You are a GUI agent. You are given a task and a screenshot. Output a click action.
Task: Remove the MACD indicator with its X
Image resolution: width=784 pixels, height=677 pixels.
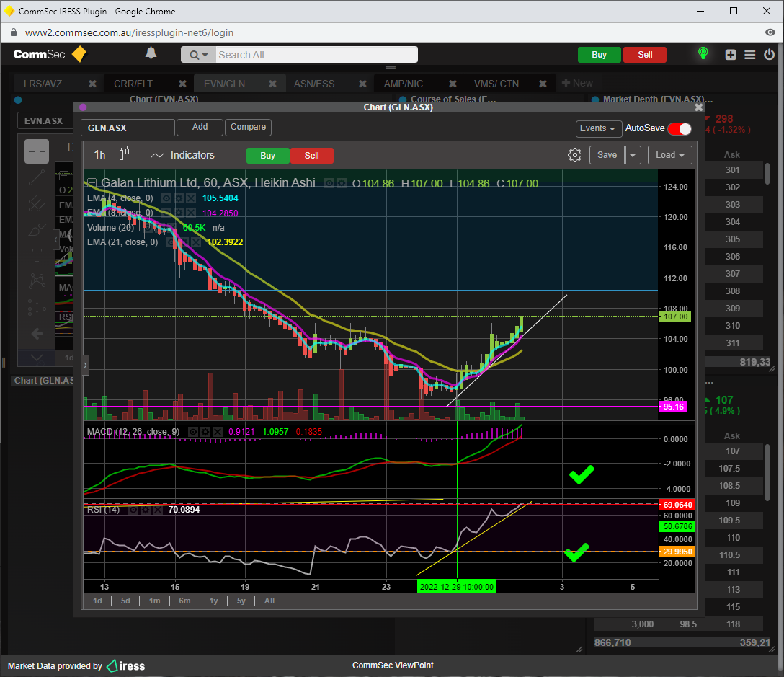click(218, 432)
